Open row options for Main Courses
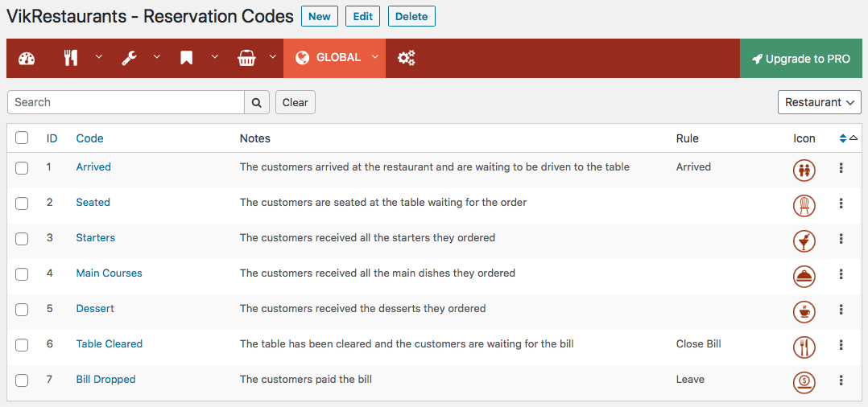This screenshot has height=407, width=868. [841, 274]
